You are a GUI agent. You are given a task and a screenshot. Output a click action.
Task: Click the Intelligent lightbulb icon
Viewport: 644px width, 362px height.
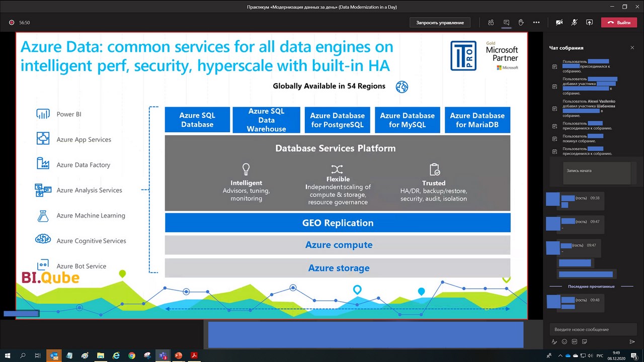(x=246, y=169)
